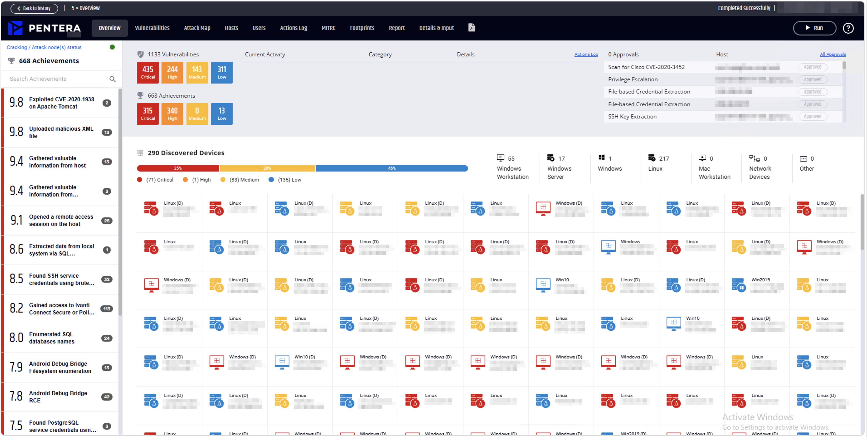Click the '(83) Medium' legend entry
This screenshot has width=868, height=437.
tap(240, 180)
